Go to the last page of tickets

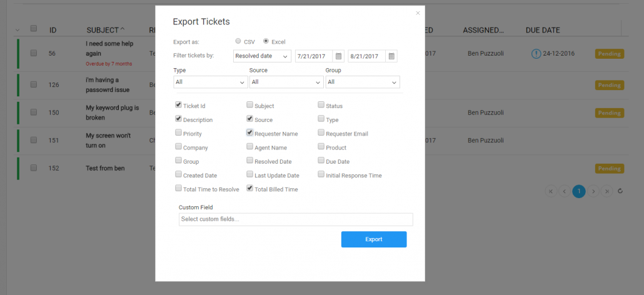tap(606, 191)
